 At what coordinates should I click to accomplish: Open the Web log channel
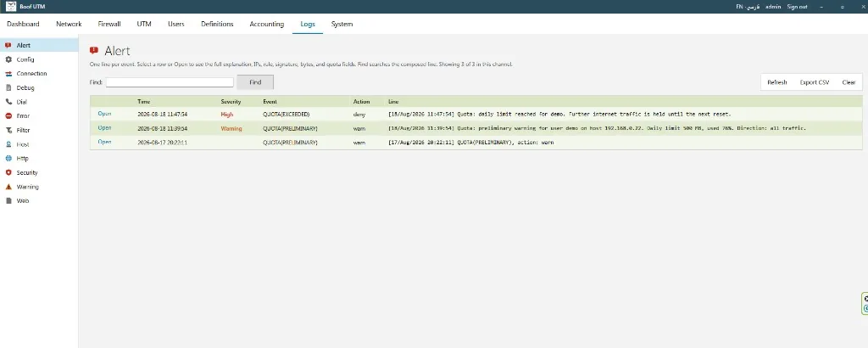click(x=39, y=200)
